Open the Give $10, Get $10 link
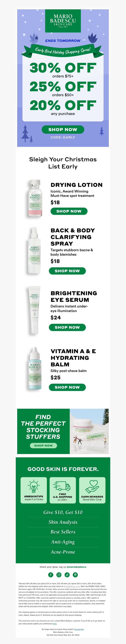 (x=63, y=512)
